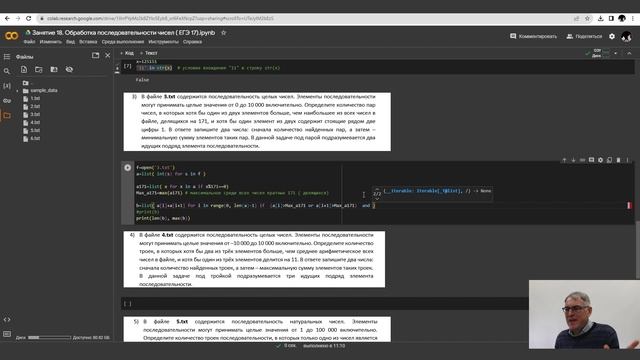Expand the sample_data folder arrow
Viewport: 640px width, 360px height.
[18, 91]
